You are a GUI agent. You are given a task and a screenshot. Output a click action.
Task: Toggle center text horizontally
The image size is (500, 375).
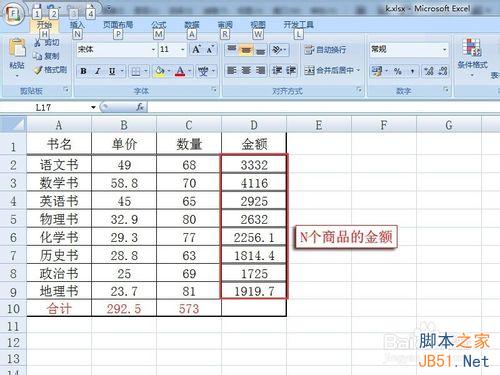point(246,70)
